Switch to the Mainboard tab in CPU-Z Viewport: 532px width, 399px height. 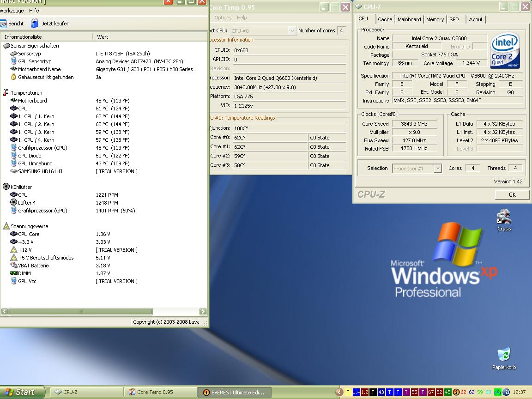(409, 19)
